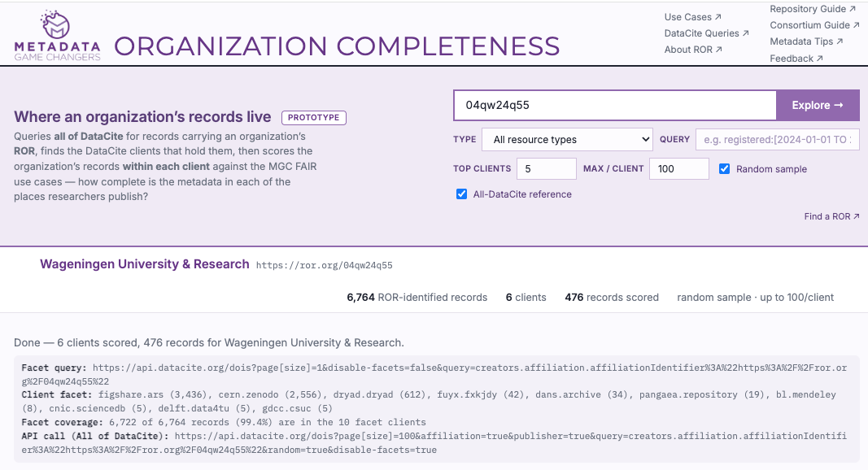
Task: Open the Consortium Guide link
Action: (x=814, y=25)
